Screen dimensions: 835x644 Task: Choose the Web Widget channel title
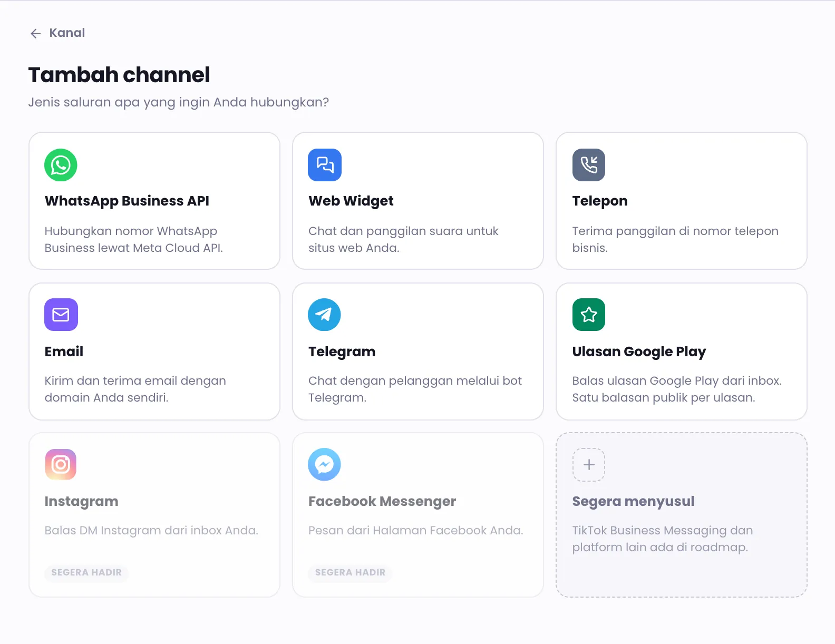coord(351,201)
